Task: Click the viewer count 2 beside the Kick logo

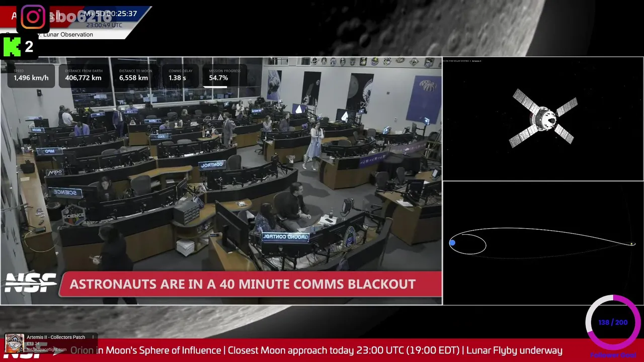Action: [29, 47]
